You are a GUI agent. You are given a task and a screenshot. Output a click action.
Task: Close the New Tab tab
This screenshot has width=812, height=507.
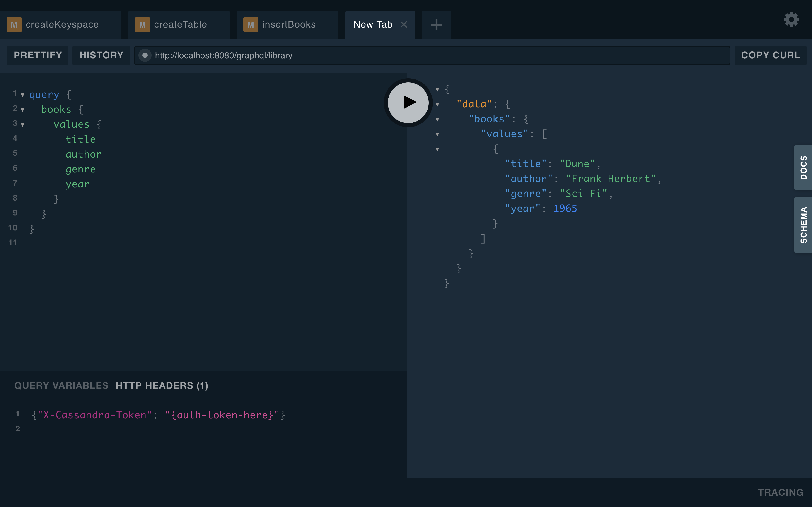click(404, 24)
